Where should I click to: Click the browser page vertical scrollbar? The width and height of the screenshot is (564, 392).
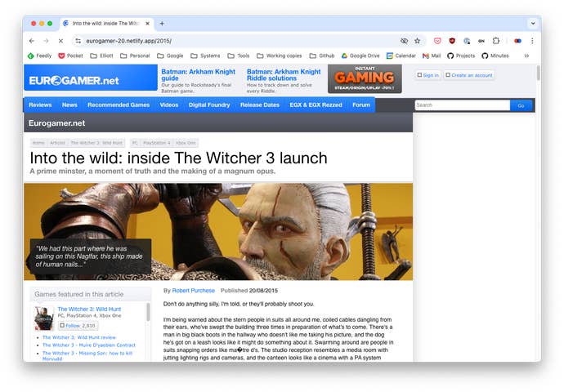(x=538, y=73)
